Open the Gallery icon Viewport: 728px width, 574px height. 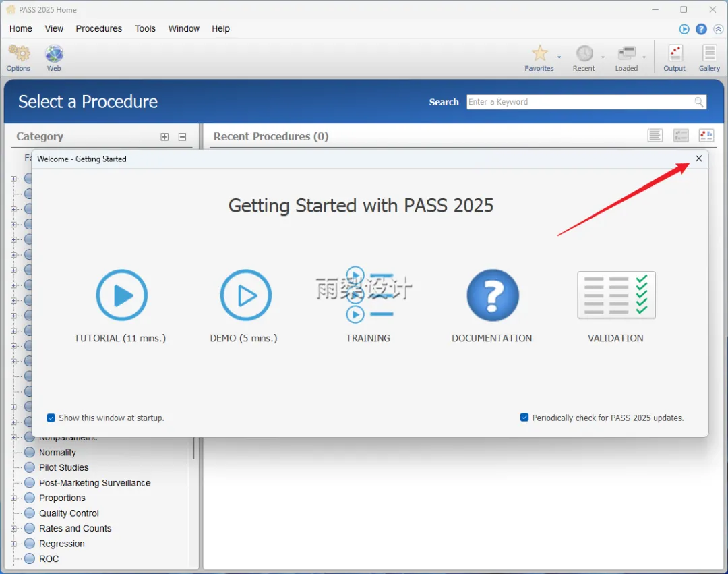[709, 53]
